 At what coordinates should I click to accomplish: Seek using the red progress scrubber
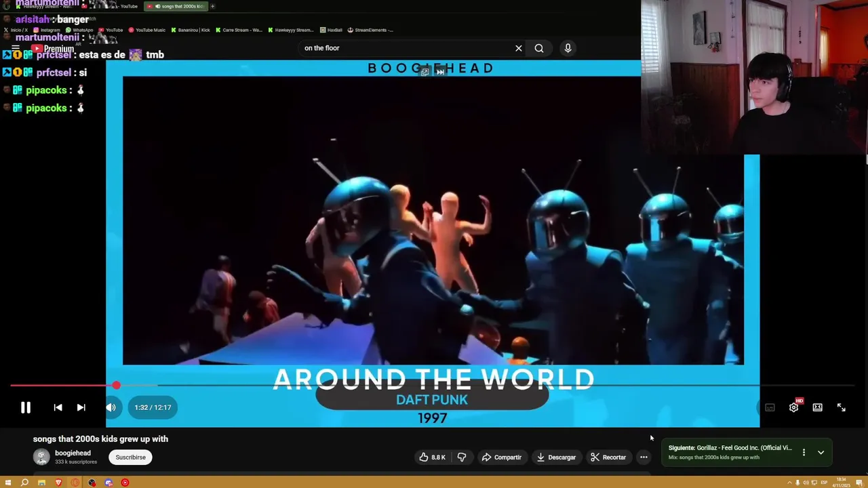[117, 385]
